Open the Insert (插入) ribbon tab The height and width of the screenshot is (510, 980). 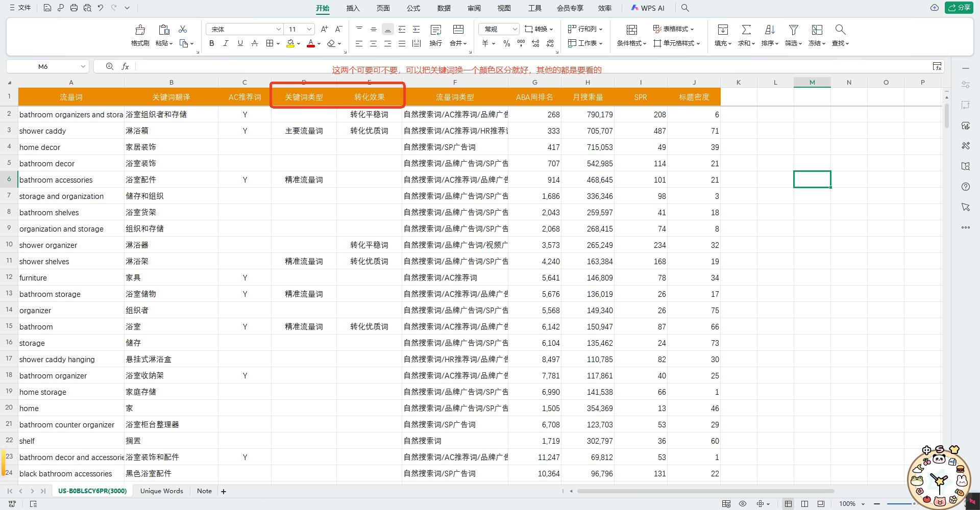click(x=353, y=8)
